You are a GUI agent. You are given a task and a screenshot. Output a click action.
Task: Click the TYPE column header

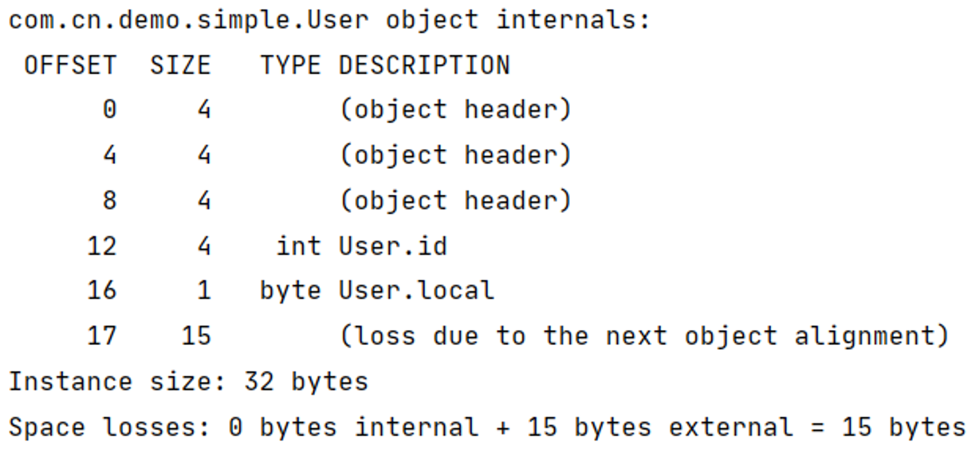290,65
